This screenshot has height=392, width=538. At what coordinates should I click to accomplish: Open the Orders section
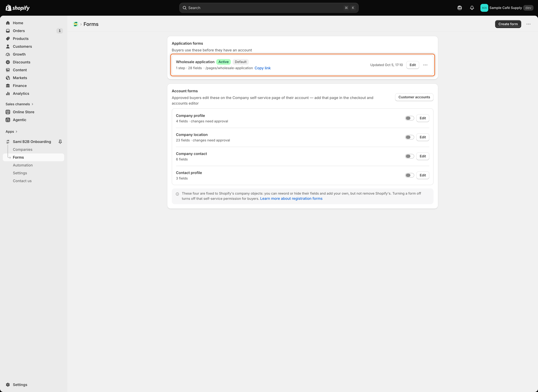pyautogui.click(x=33, y=31)
